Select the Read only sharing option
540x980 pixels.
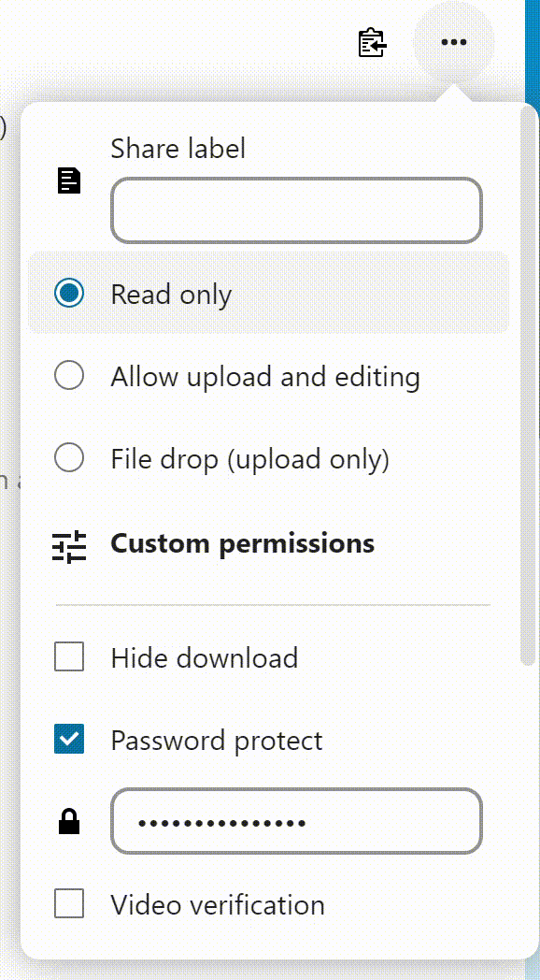[x=171, y=293]
